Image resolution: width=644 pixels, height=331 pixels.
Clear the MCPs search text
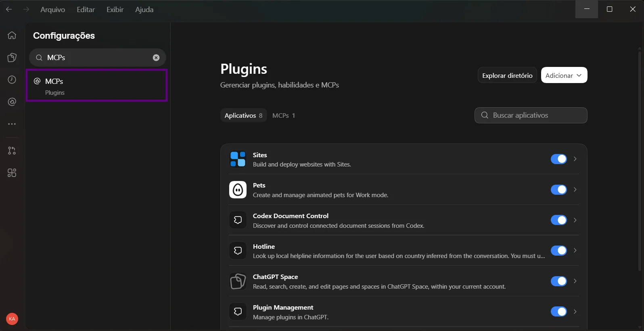tap(156, 58)
